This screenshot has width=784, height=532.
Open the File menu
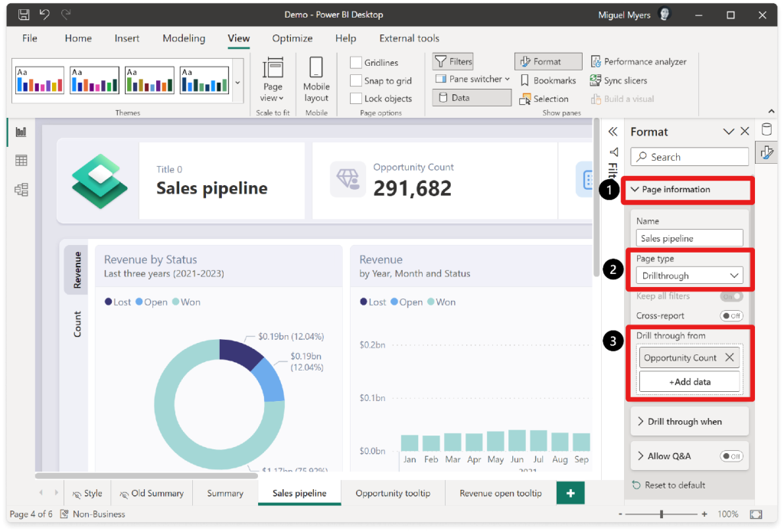[30, 38]
